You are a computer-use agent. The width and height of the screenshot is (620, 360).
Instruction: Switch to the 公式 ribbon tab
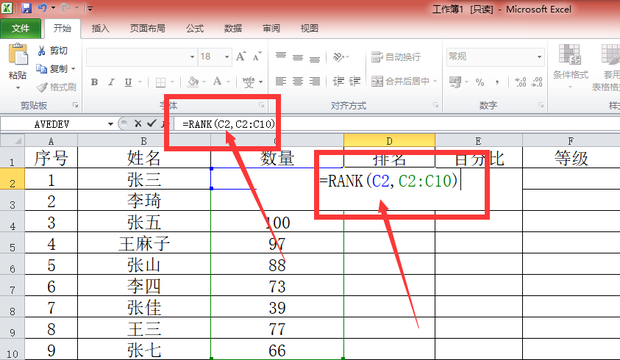[x=195, y=28]
